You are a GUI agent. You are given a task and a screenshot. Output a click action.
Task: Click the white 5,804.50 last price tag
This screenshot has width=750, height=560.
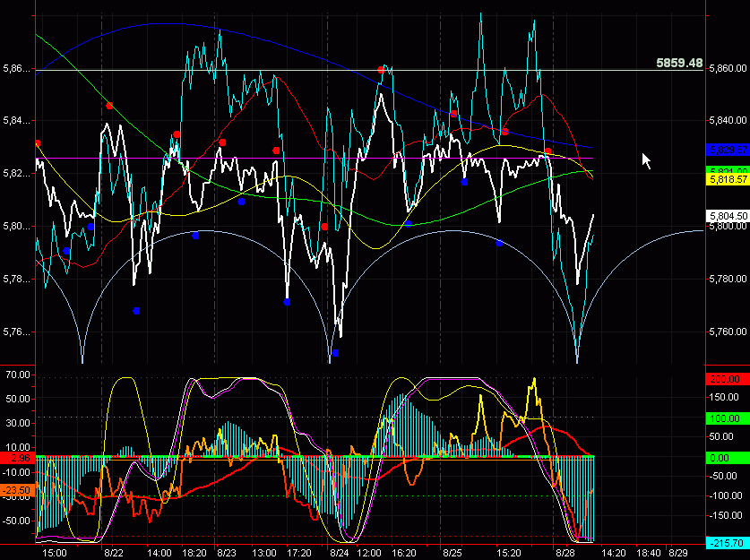coord(728,216)
